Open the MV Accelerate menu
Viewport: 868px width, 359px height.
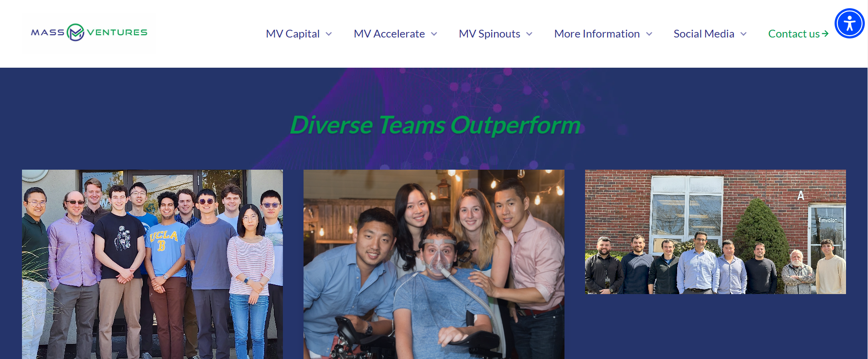(x=390, y=34)
